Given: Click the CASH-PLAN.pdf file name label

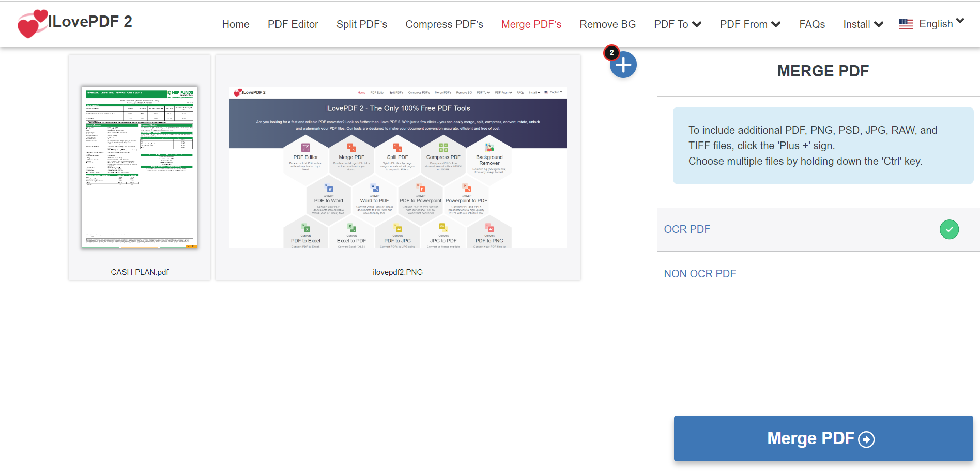Looking at the screenshot, I should tap(140, 272).
